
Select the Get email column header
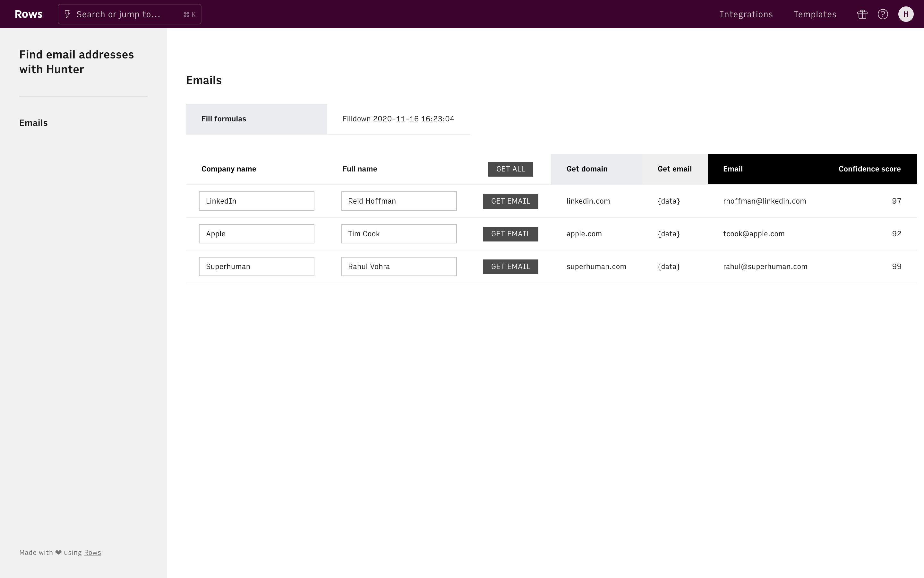click(x=675, y=169)
